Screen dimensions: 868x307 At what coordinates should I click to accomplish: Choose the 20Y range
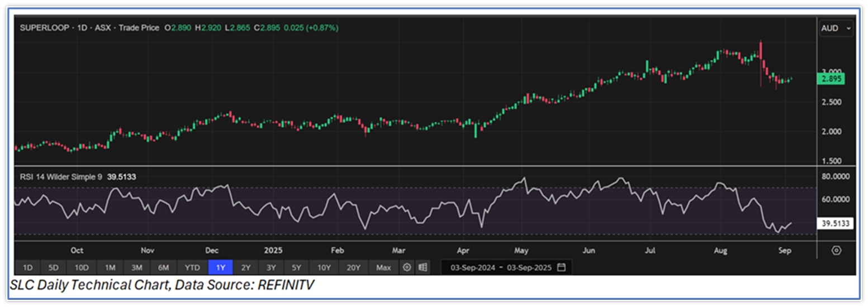tap(353, 267)
